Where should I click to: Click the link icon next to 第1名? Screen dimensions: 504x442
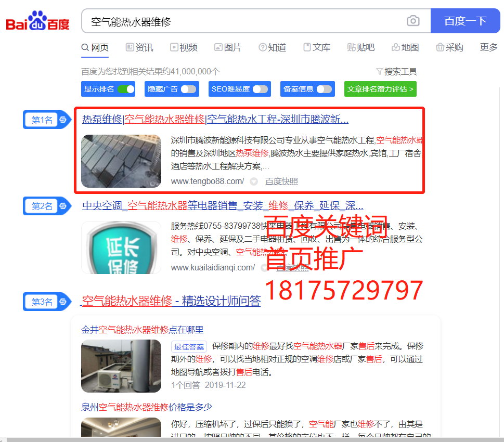63,120
